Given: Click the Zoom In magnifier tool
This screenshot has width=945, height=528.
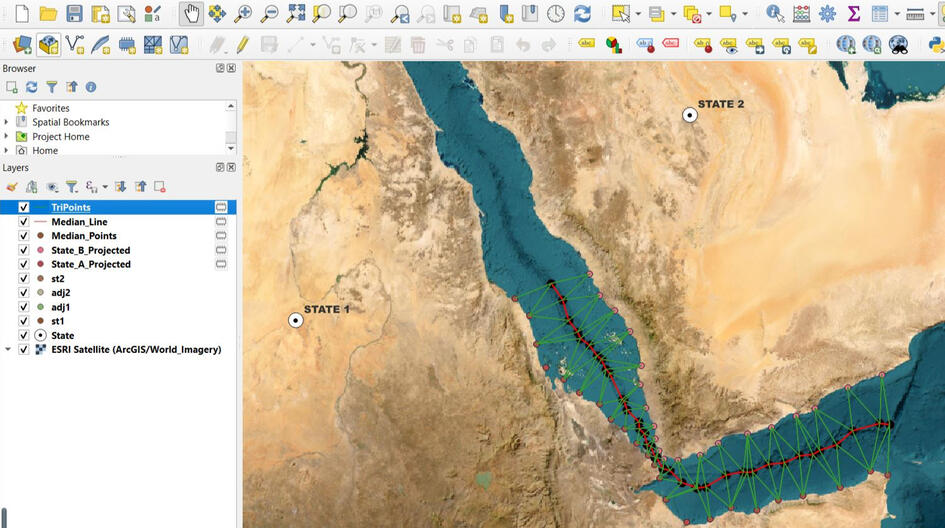Looking at the screenshot, I should [x=243, y=14].
